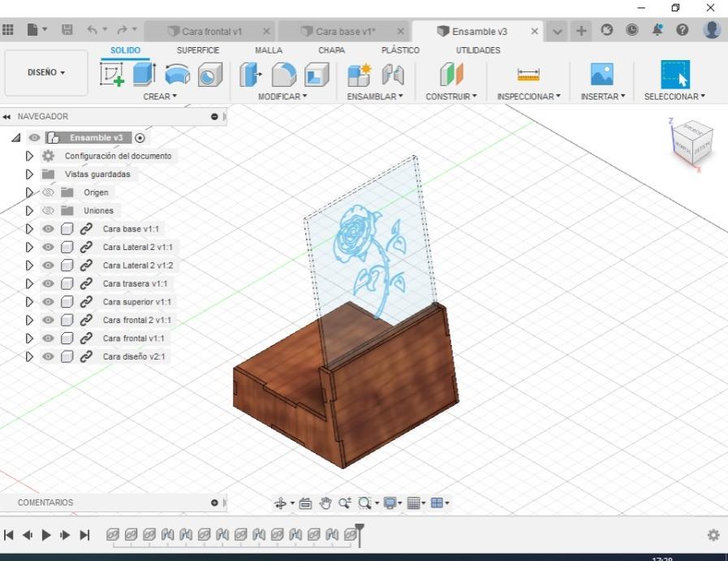Activate Ensamble v3 radio button
The image size is (728, 561).
coord(140,138)
